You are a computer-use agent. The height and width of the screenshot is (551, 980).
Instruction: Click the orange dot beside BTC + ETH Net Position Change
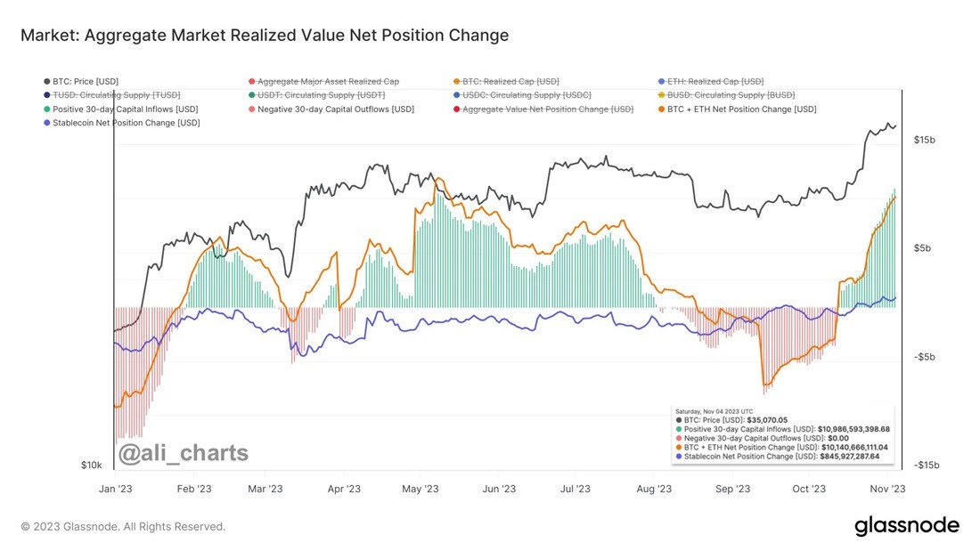(x=661, y=109)
